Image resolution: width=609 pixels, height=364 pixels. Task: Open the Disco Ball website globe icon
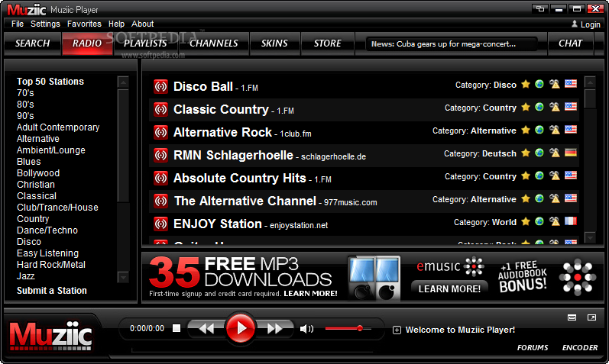(539, 84)
